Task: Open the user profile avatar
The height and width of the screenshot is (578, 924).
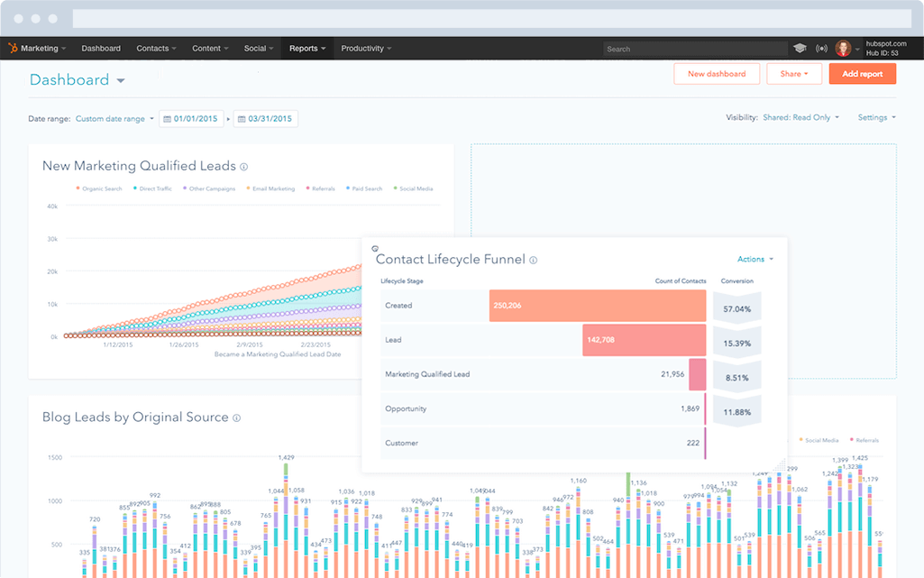Action: pos(843,49)
